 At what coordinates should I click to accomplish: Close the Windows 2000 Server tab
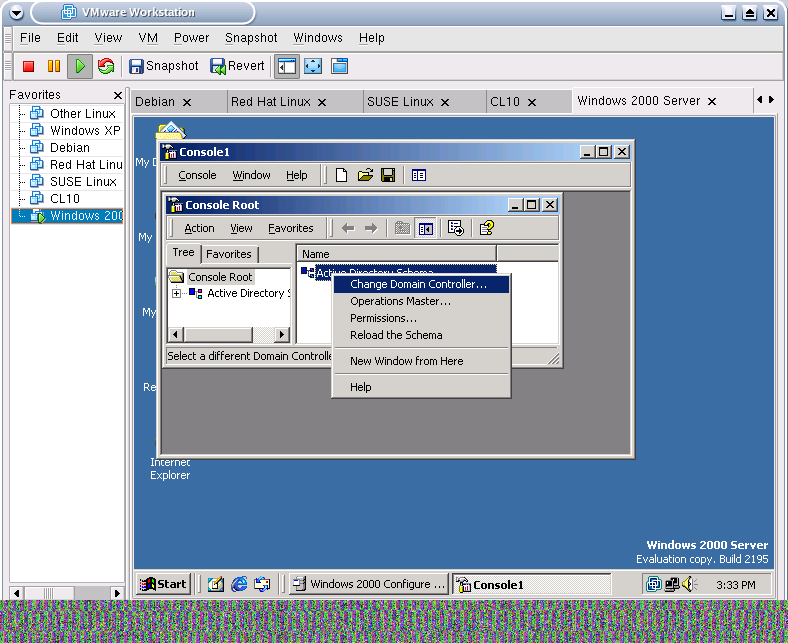coord(712,102)
